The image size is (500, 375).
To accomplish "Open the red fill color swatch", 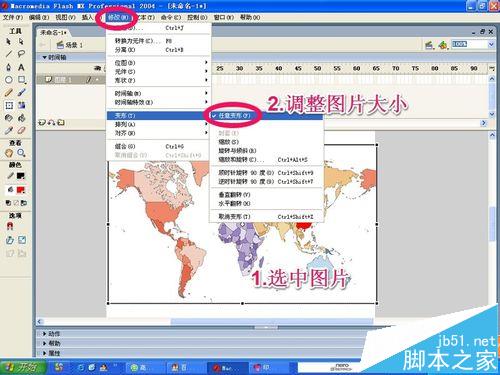I will [21, 190].
